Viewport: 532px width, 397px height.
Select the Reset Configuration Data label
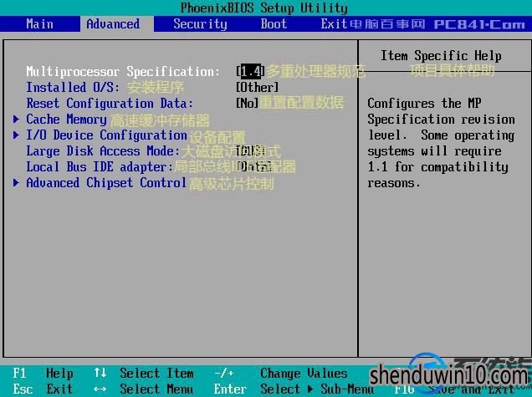pyautogui.click(x=110, y=103)
